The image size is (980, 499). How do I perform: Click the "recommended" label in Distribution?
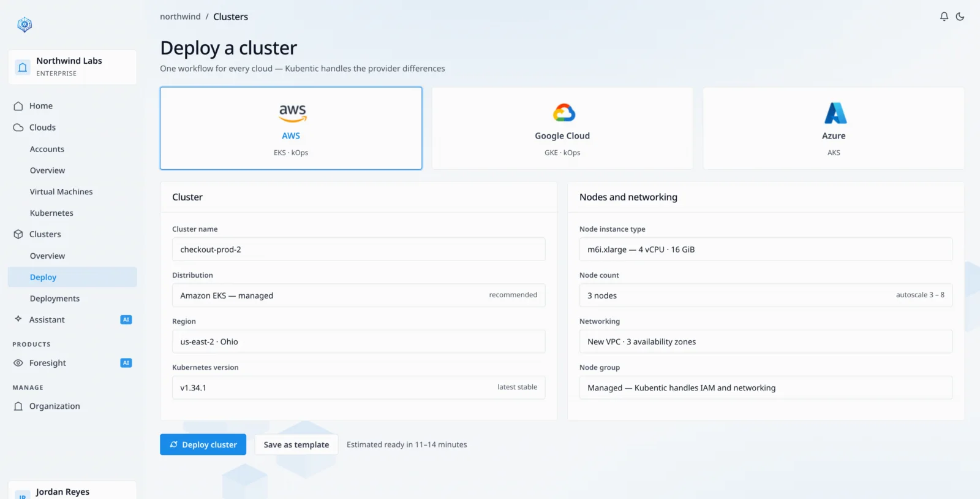pos(513,295)
